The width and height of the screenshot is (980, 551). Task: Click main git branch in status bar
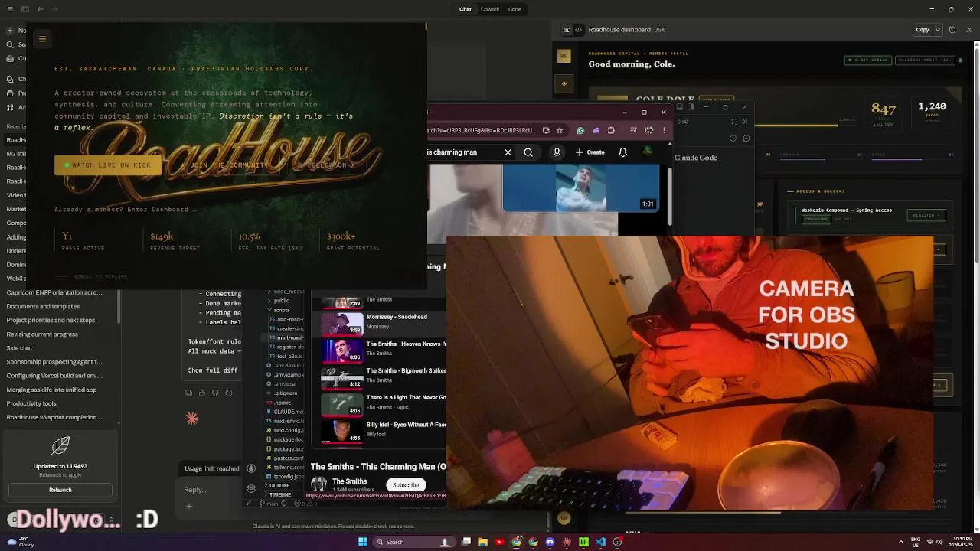pyautogui.click(x=269, y=503)
